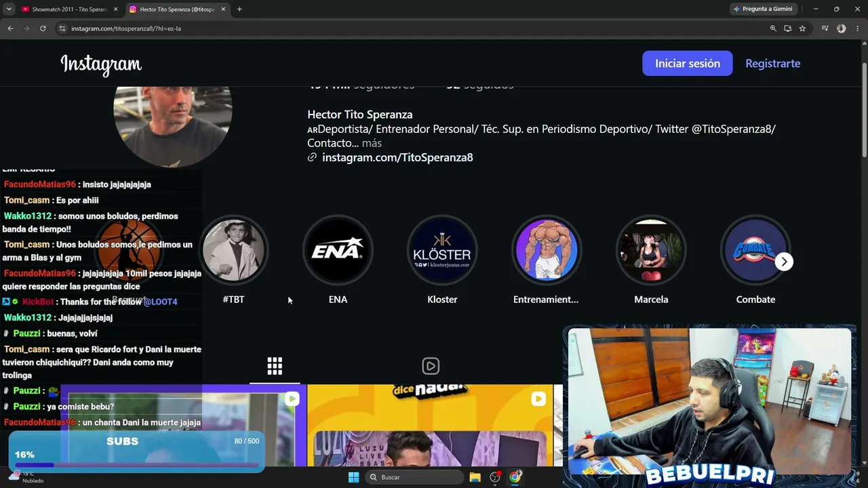This screenshot has width=868, height=488.
Task: Bookmark this page with the star
Action: pos(802,28)
